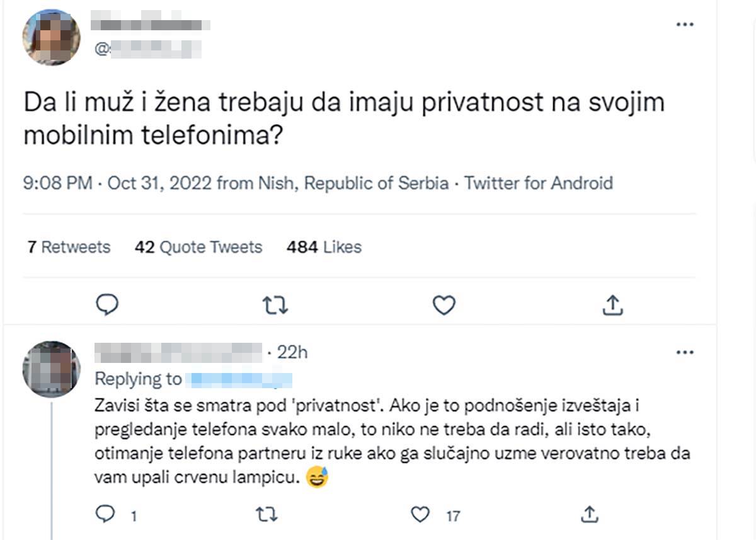Open the tweet timestamp 9:08 PM link
This screenshot has width=756, height=540.
58,183
